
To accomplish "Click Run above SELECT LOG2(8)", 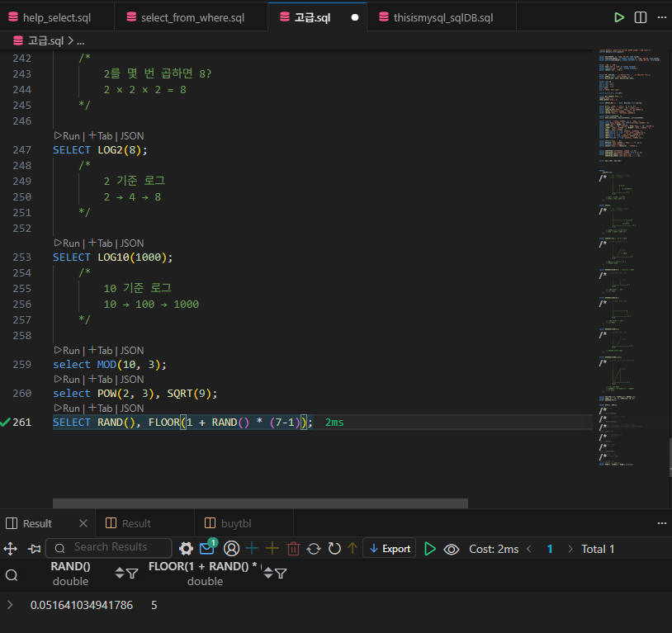I will click(x=68, y=136).
